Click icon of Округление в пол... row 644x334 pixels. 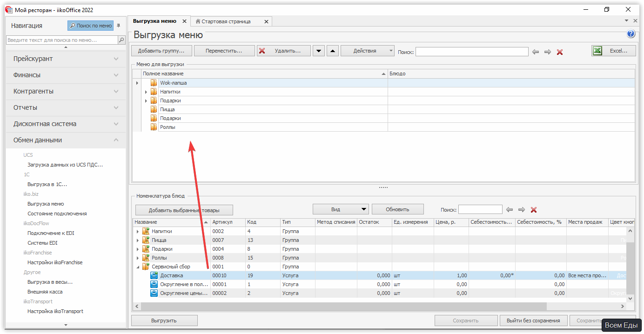pos(154,284)
